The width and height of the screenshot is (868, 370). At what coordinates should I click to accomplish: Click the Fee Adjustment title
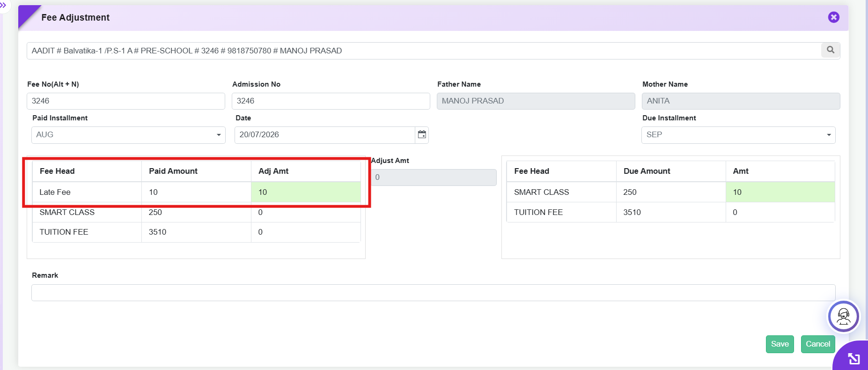(75, 17)
